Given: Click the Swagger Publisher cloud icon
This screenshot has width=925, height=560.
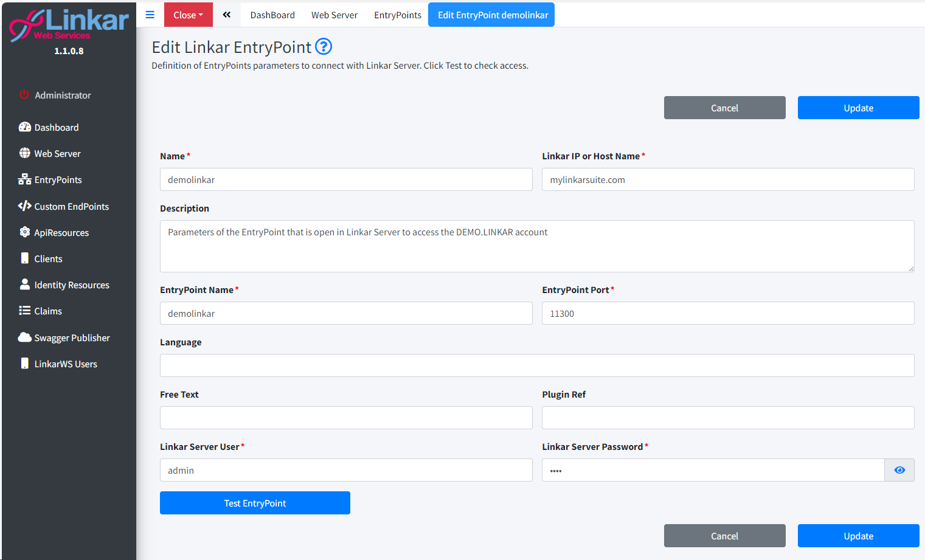Looking at the screenshot, I should (24, 337).
